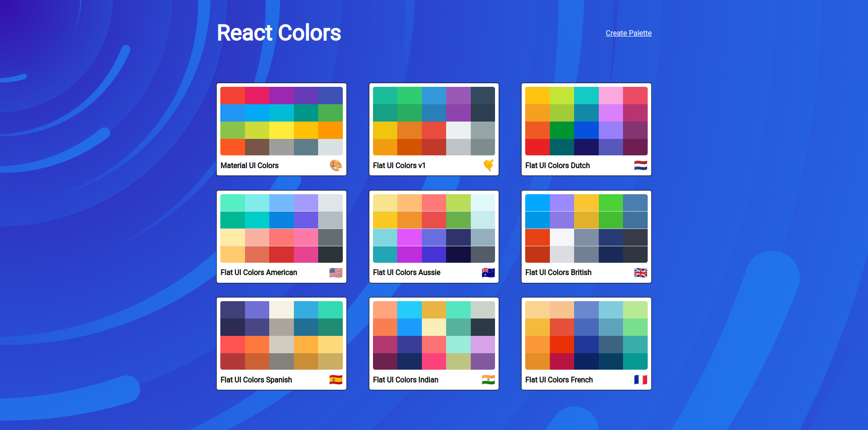Click the Netherlands flag on Flat UI Colors Dutch
The height and width of the screenshot is (430, 868).
click(641, 165)
